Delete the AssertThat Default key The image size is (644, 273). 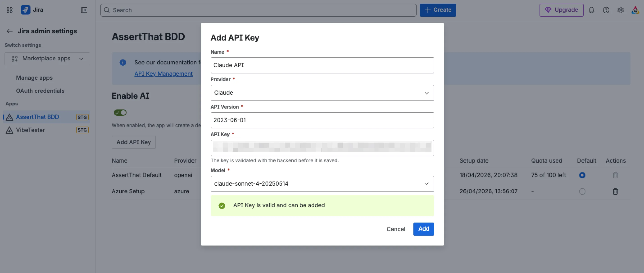pos(615,175)
